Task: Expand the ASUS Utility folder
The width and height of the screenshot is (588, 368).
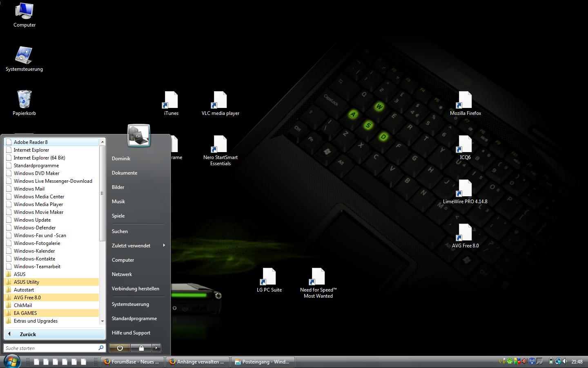Action: point(51,282)
